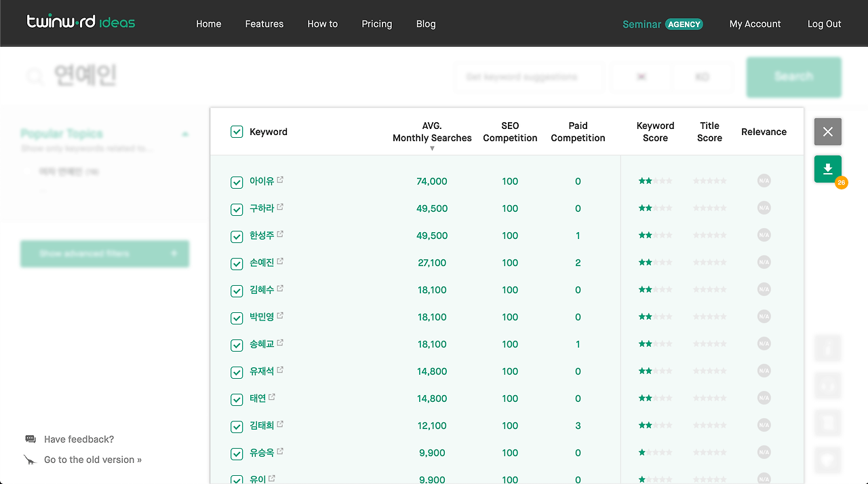
Task: Collapse the Popular Topics section
Action: point(185,134)
